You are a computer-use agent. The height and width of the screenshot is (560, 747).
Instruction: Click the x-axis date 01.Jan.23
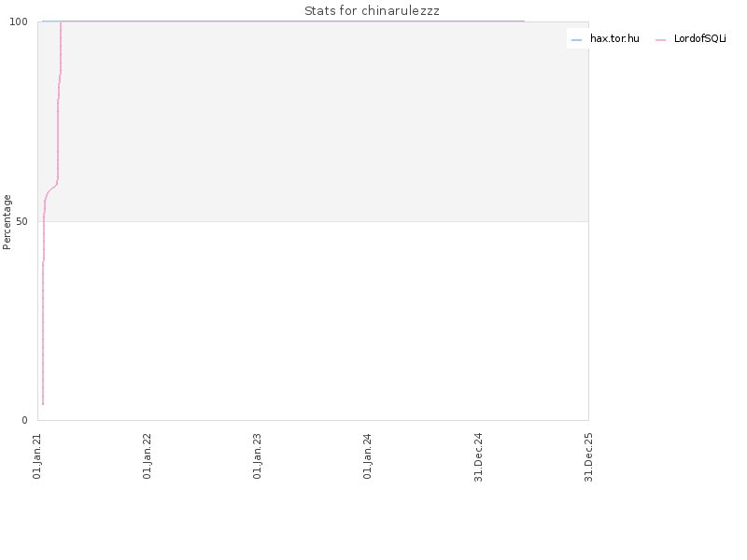pyautogui.click(x=258, y=455)
